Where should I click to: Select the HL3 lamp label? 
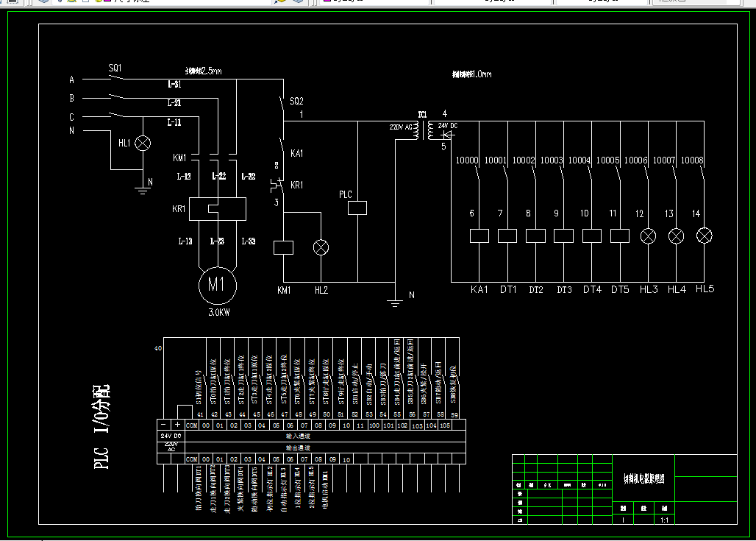(649, 289)
